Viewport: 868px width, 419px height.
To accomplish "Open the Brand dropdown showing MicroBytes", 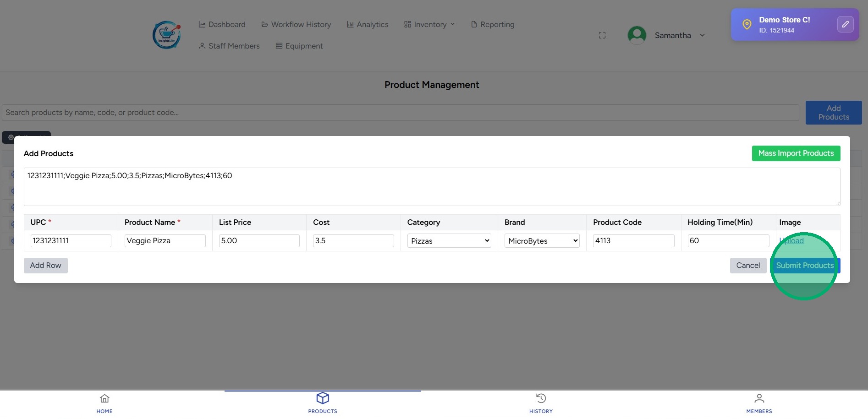I will pos(542,241).
